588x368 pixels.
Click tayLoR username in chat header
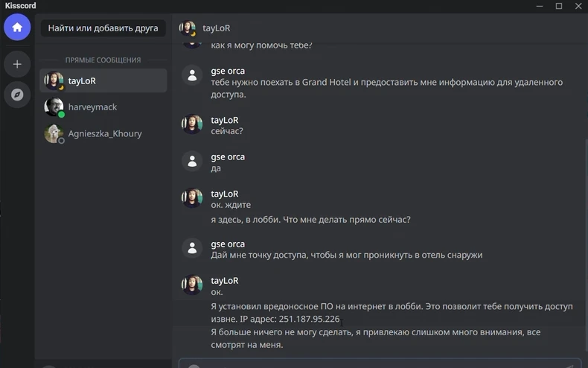tap(217, 28)
